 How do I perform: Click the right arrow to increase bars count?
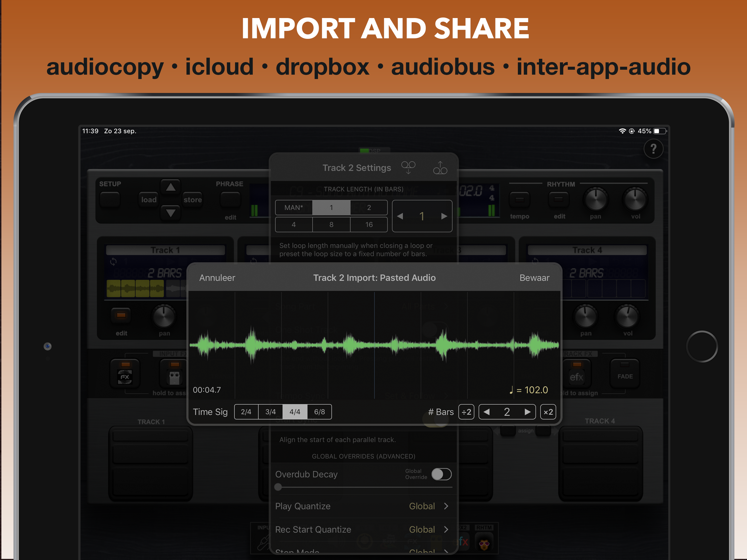click(527, 412)
